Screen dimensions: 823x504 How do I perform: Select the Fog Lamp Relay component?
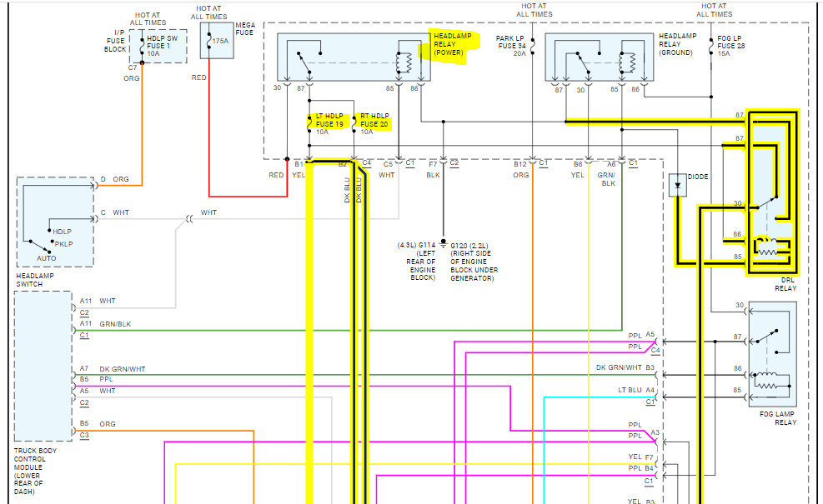773,354
